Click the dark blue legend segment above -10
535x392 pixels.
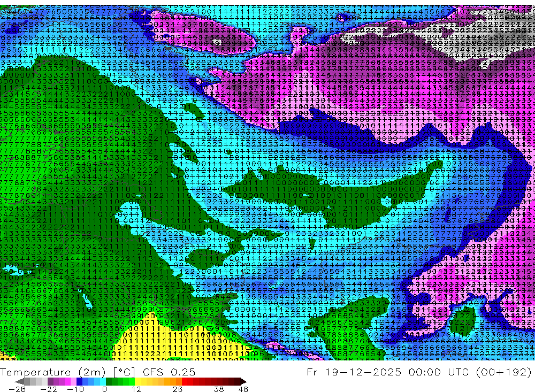79,381
